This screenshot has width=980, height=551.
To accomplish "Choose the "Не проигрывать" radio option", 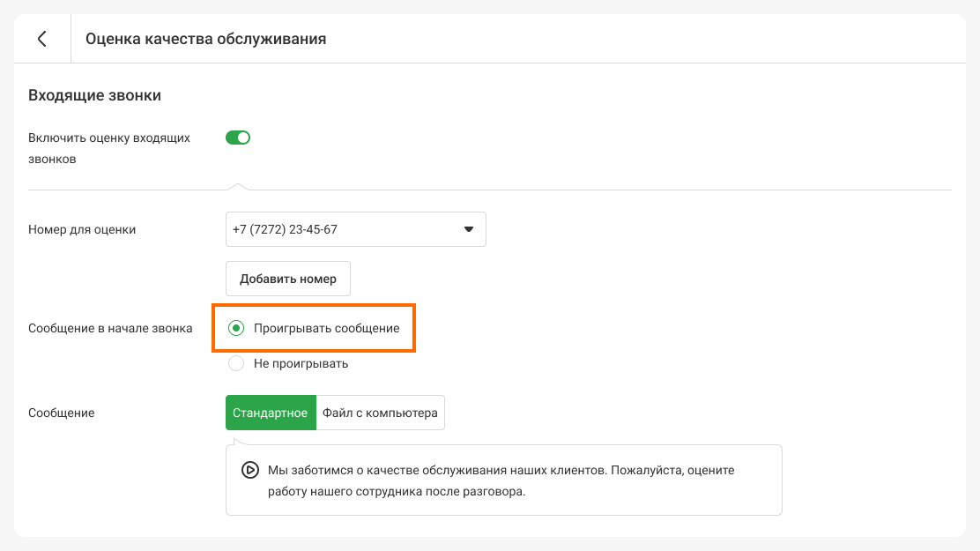I will pos(236,363).
